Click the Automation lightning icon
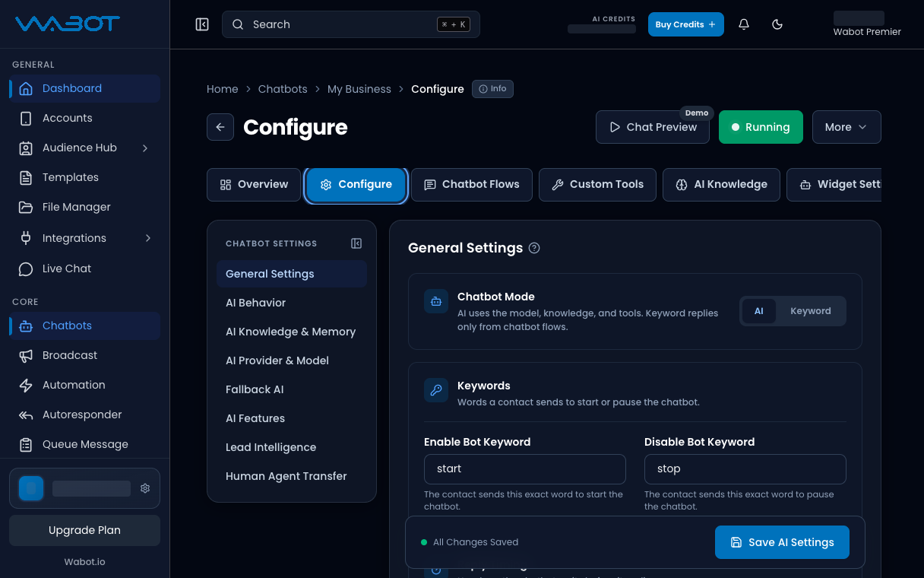924x578 pixels. click(26, 385)
